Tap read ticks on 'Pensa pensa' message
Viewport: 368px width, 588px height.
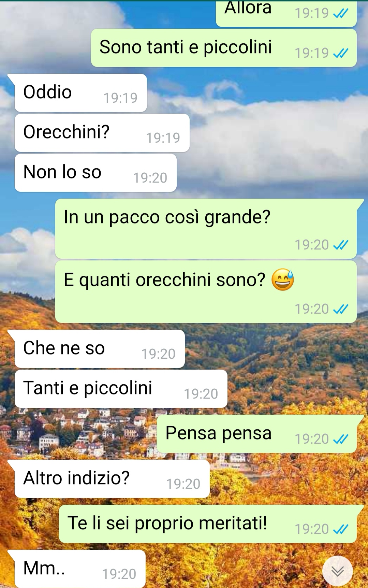[340, 439]
